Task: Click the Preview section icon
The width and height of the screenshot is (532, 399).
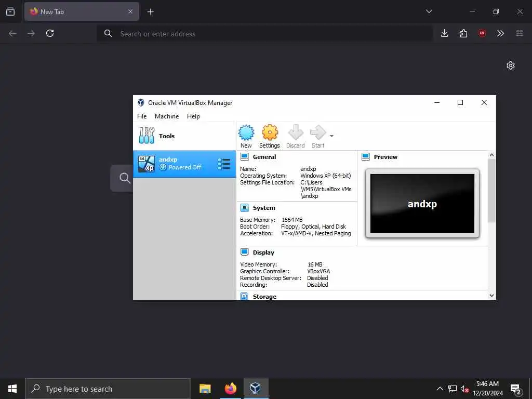Action: coord(365,157)
